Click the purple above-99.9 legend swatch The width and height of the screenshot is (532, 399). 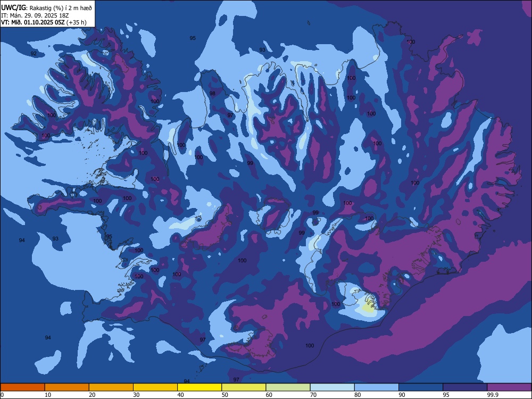(x=509, y=387)
